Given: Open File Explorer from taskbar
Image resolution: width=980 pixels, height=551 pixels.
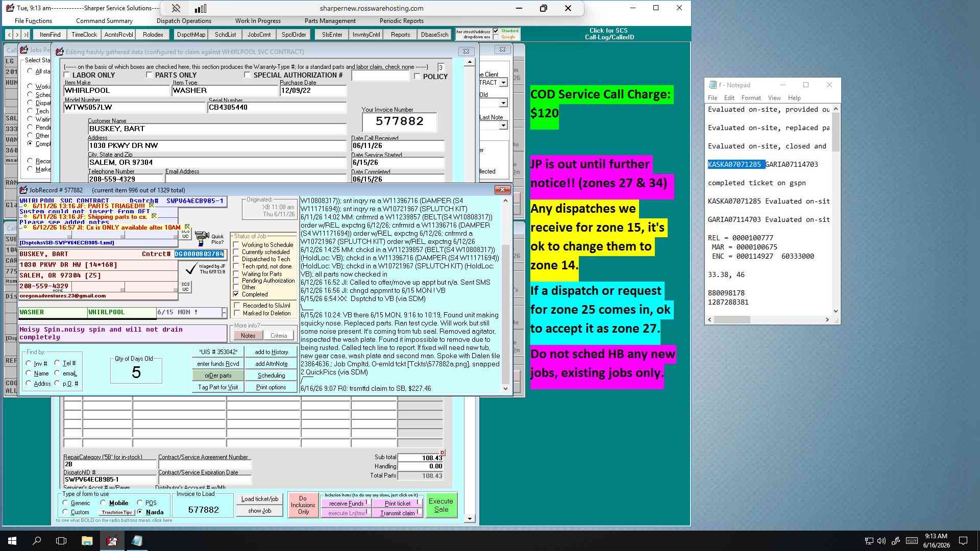Looking at the screenshot, I should [87, 540].
